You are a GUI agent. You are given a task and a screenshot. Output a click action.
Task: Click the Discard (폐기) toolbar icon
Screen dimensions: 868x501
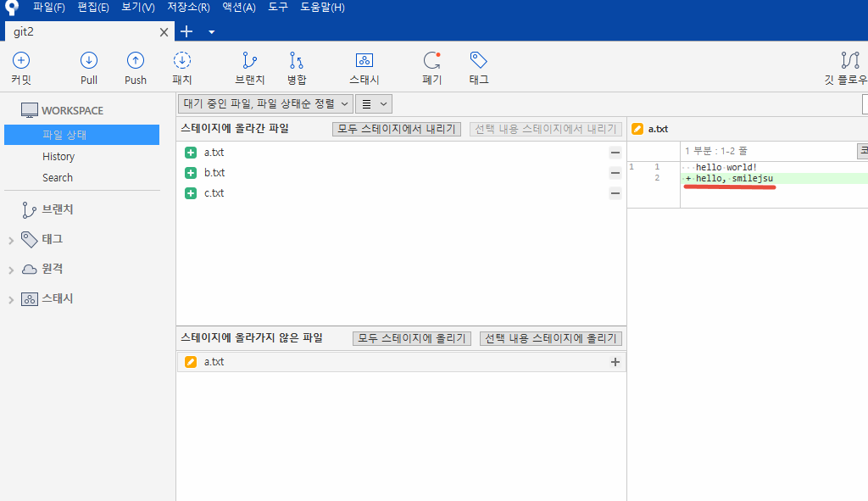coord(431,60)
